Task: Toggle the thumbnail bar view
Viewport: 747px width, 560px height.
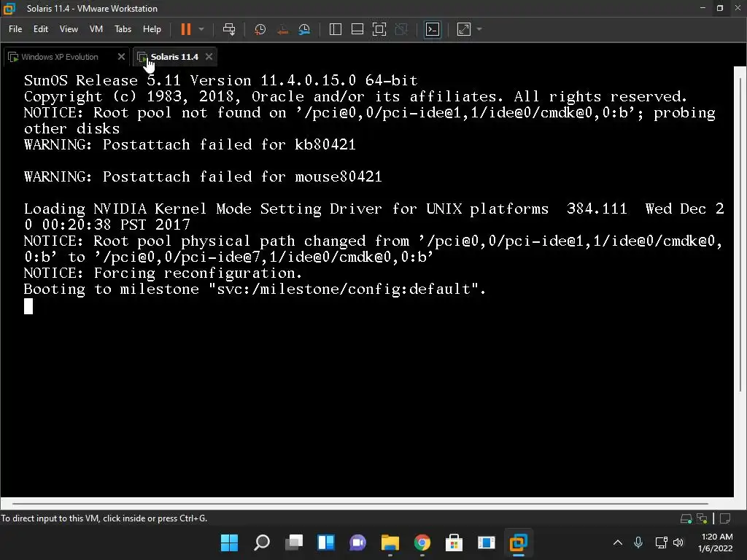Action: tap(357, 29)
